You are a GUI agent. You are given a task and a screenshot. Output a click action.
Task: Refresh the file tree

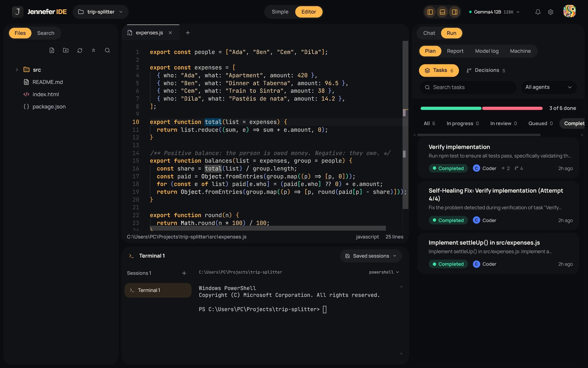pos(80,50)
